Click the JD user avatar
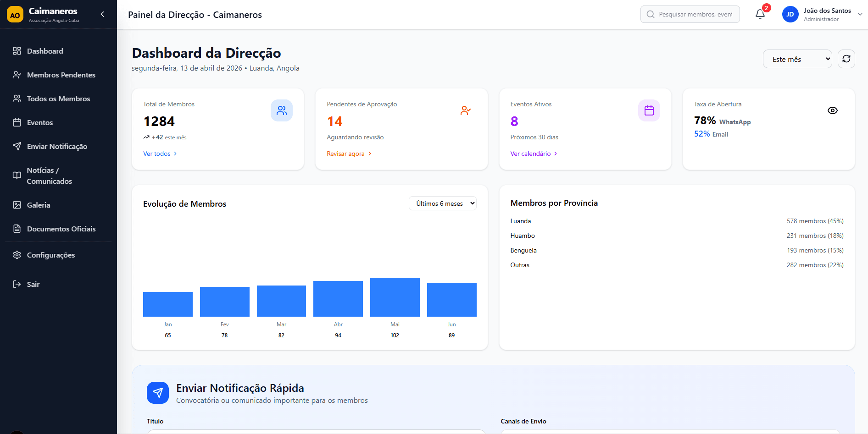The height and width of the screenshot is (434, 868). pos(790,14)
